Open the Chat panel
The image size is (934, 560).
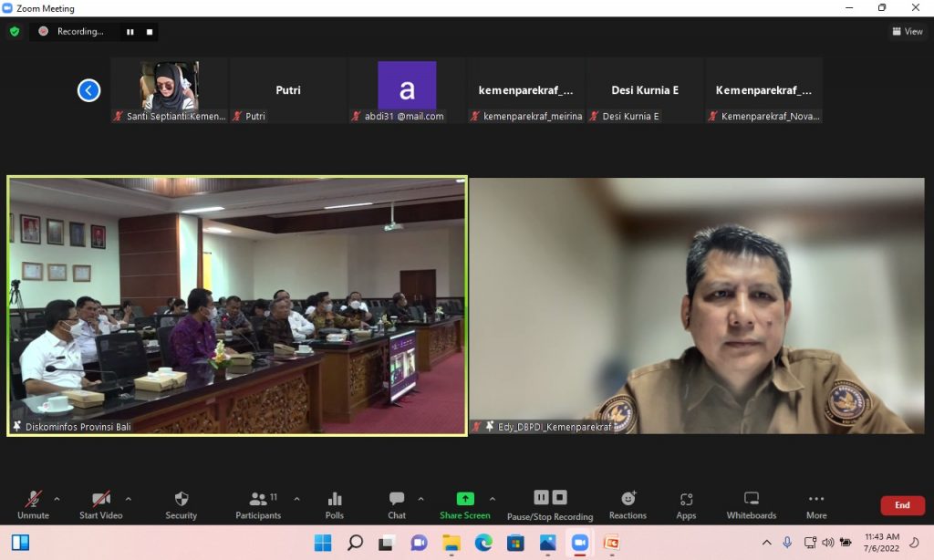click(x=397, y=499)
